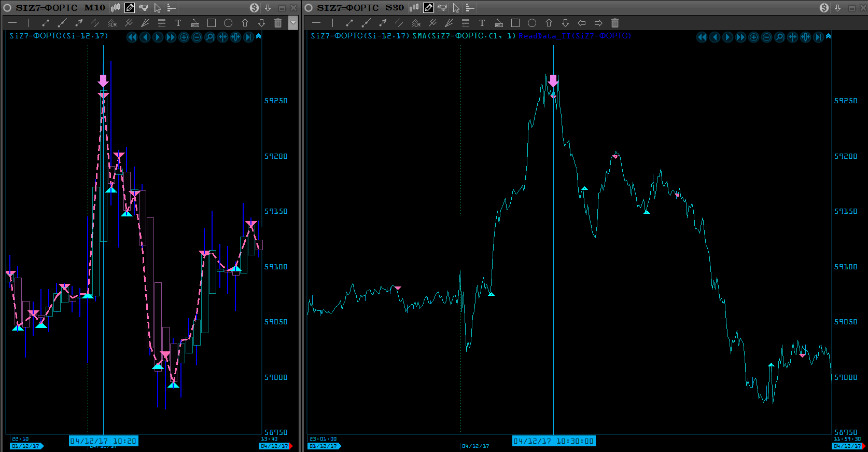This screenshot has height=452, width=868.
Task: Select the linear regression channel tool in M10 toolbar
Action: (112, 23)
